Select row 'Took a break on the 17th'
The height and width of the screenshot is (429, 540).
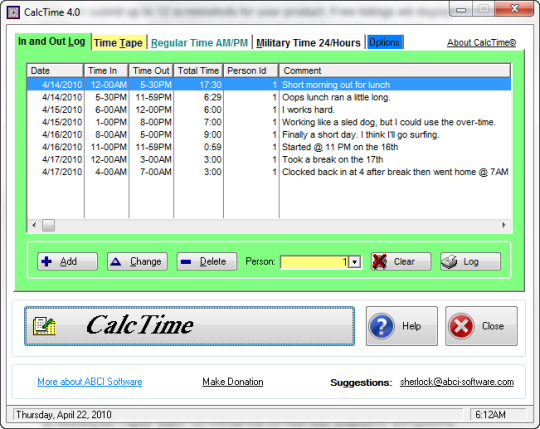269,159
